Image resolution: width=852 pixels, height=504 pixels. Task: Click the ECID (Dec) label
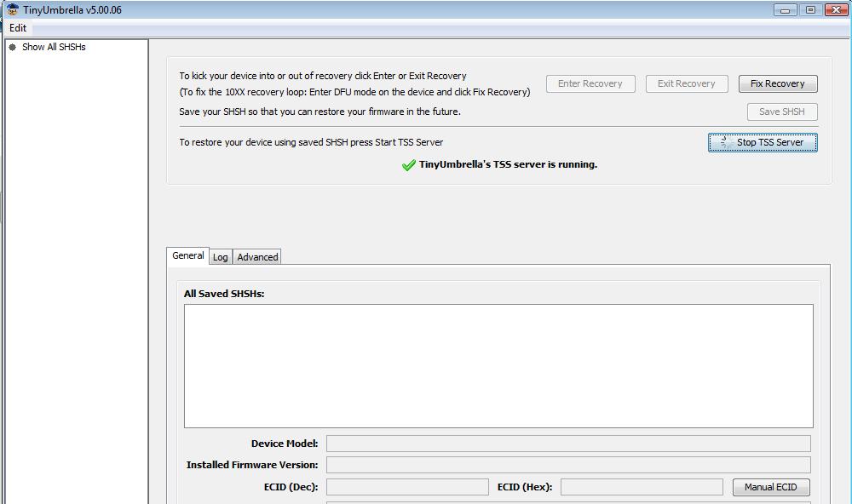point(291,487)
